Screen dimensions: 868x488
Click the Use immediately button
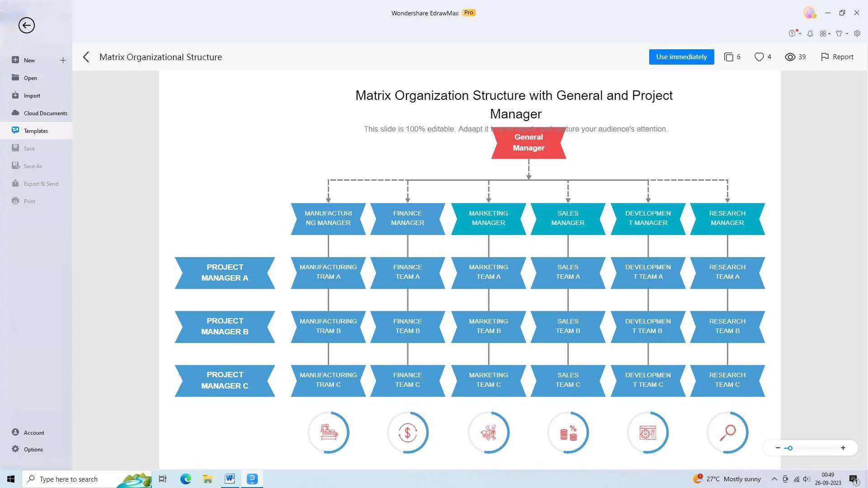click(x=681, y=56)
